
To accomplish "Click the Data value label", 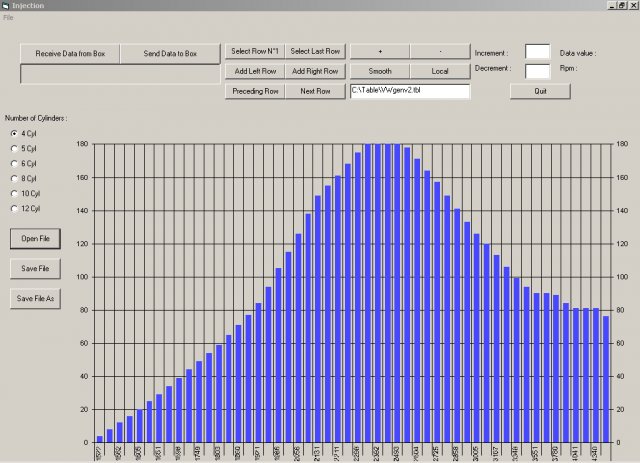I will (578, 53).
